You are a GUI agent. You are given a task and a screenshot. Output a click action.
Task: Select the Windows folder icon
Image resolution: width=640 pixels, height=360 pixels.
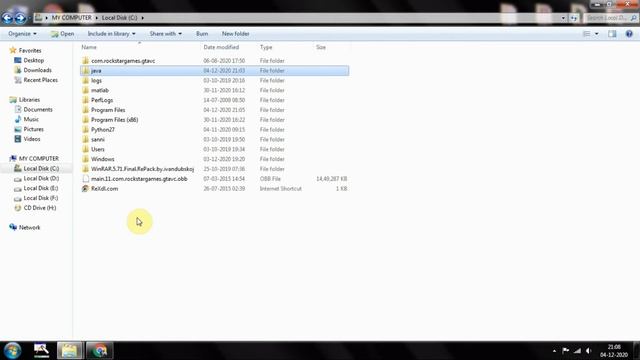coord(85,159)
